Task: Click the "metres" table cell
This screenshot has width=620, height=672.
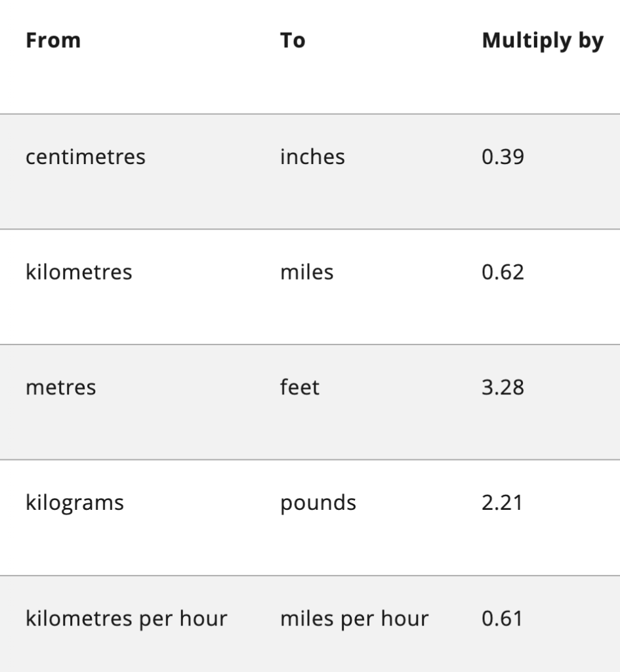Action: coord(60,387)
